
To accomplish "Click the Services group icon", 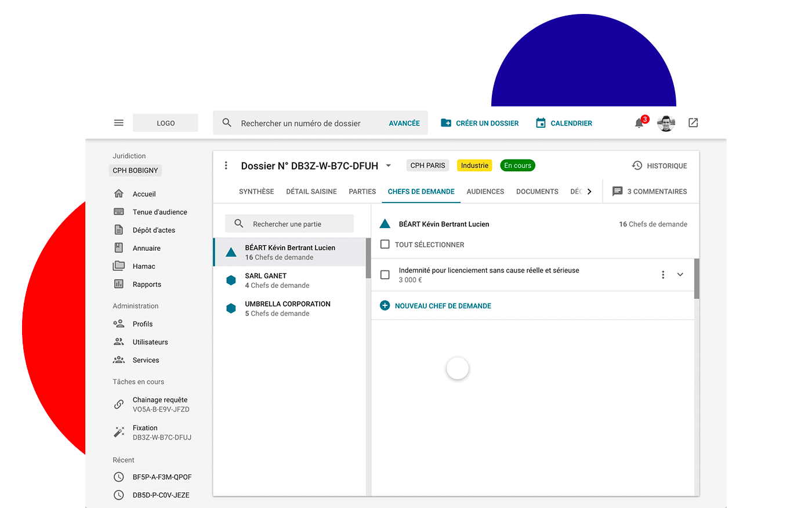I will pos(119,360).
